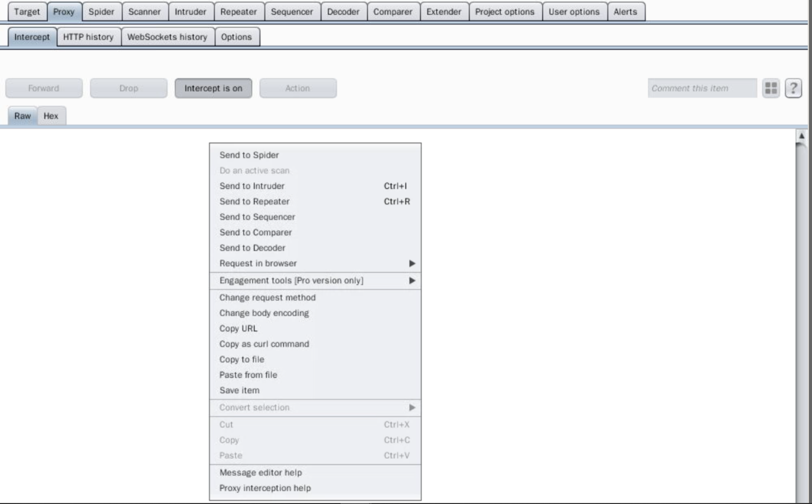Choose Copy URL from context menu
Viewport: 812px width, 504px height.
click(315, 328)
